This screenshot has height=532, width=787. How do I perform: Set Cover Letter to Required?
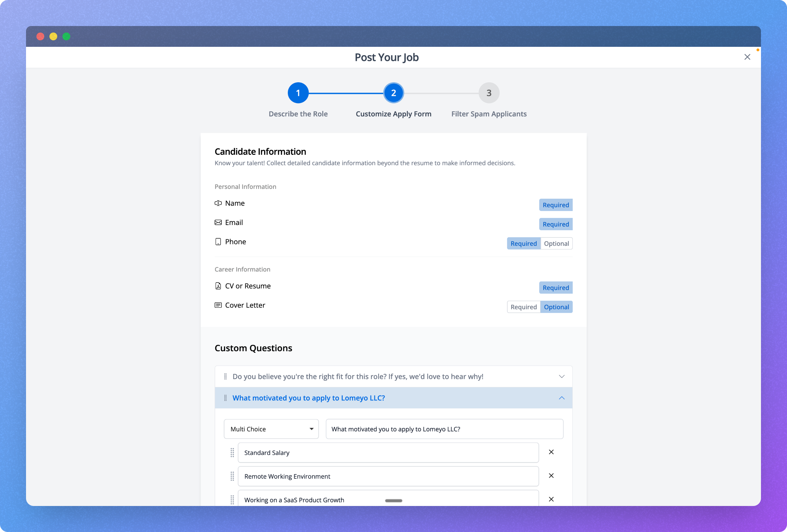pos(523,307)
